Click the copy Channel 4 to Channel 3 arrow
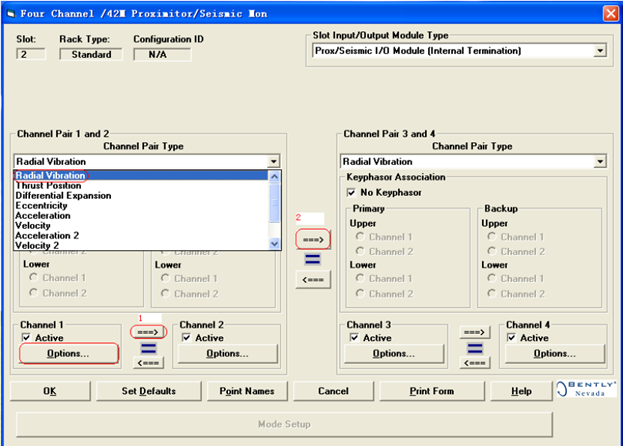 point(475,363)
